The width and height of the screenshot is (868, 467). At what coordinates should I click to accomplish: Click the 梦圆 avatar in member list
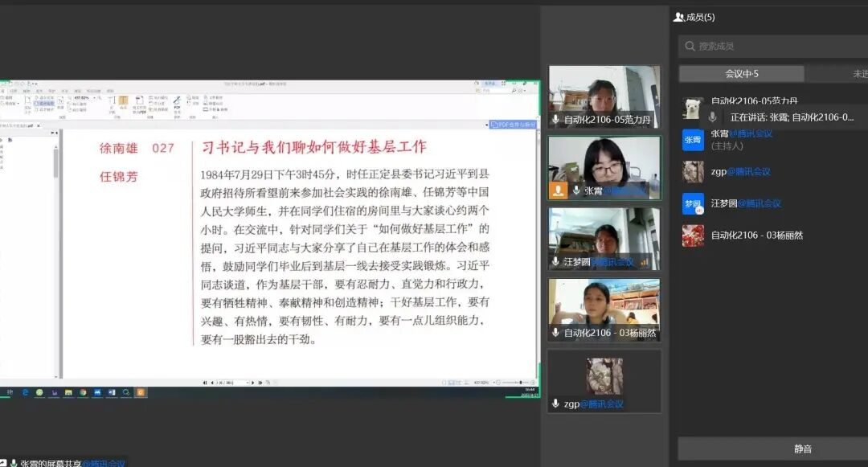click(693, 203)
